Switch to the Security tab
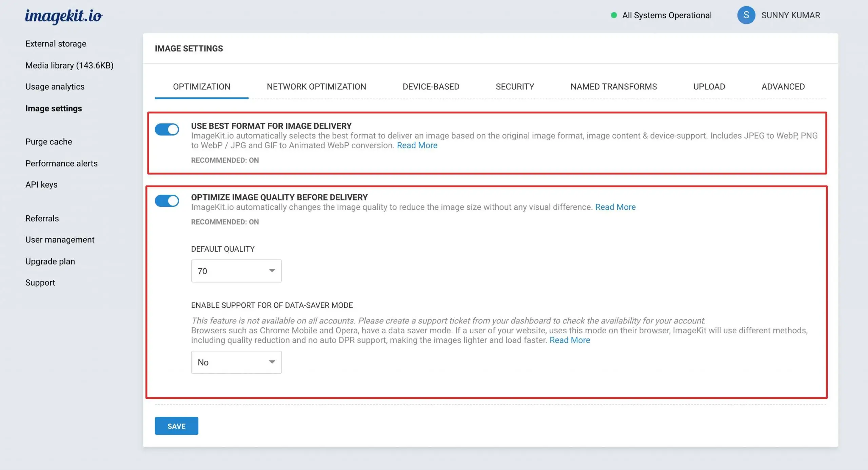868x470 pixels. (515, 86)
